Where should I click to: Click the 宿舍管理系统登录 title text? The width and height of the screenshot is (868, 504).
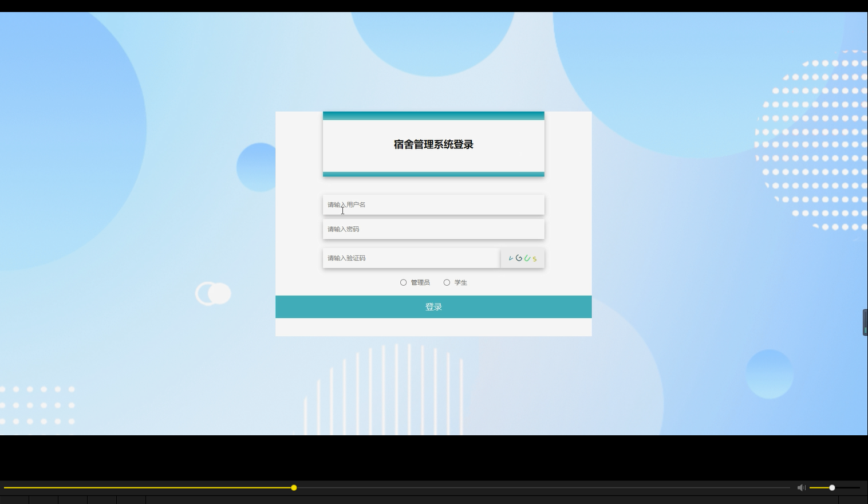[x=433, y=144]
